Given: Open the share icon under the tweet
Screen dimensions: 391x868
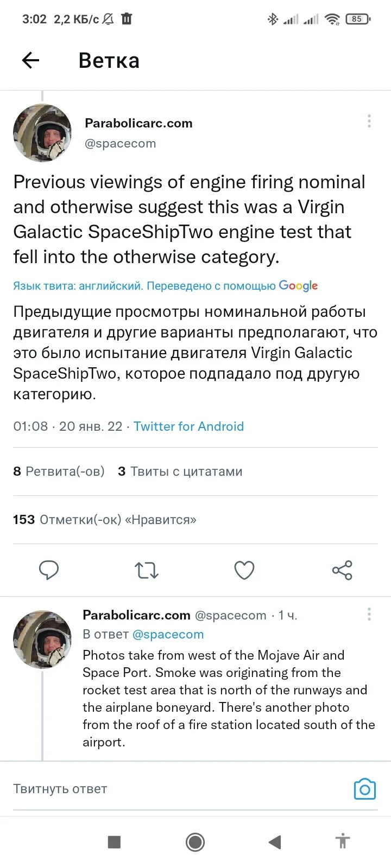Looking at the screenshot, I should point(342,570).
